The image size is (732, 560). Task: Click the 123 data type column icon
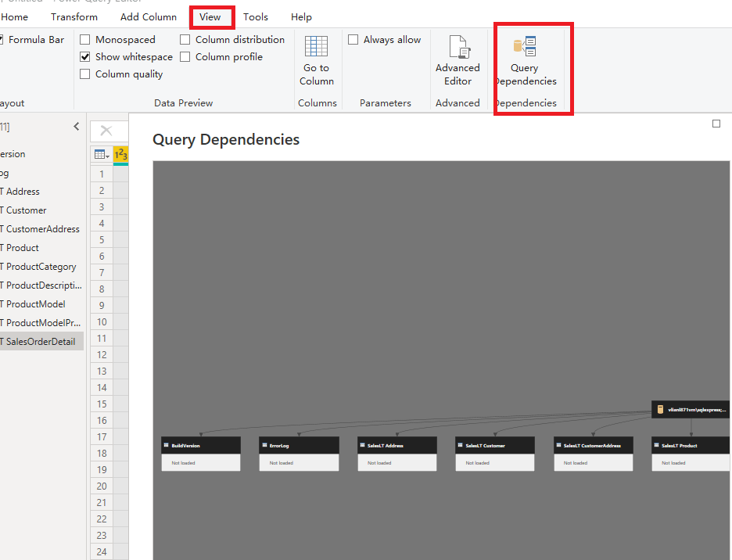[x=121, y=155]
